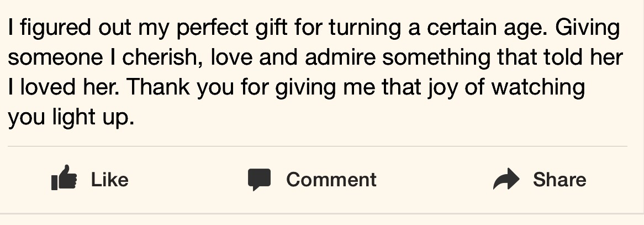644x225 pixels.
Task: Click the speech bubble Comment icon
Action: (x=259, y=180)
